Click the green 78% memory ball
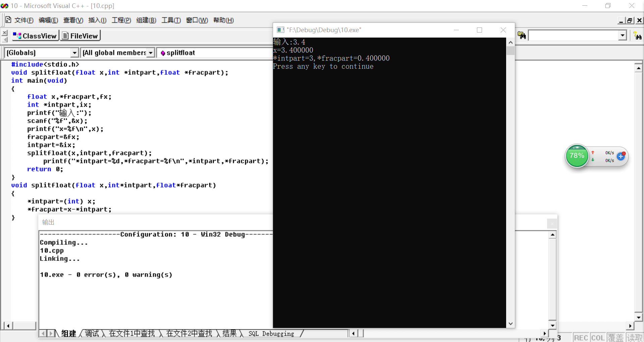The width and height of the screenshot is (644, 342). pyautogui.click(x=577, y=156)
